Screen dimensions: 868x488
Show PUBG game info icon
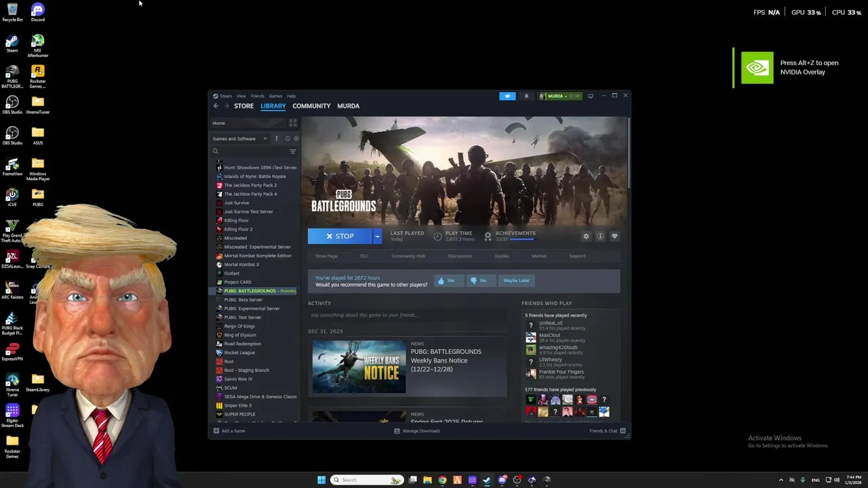(x=600, y=236)
